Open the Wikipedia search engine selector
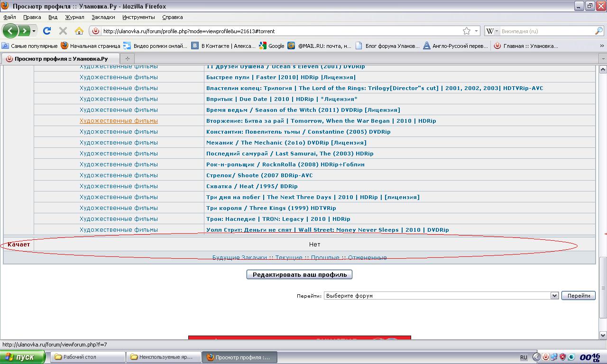This screenshot has height=364, width=607. pyautogui.click(x=491, y=31)
